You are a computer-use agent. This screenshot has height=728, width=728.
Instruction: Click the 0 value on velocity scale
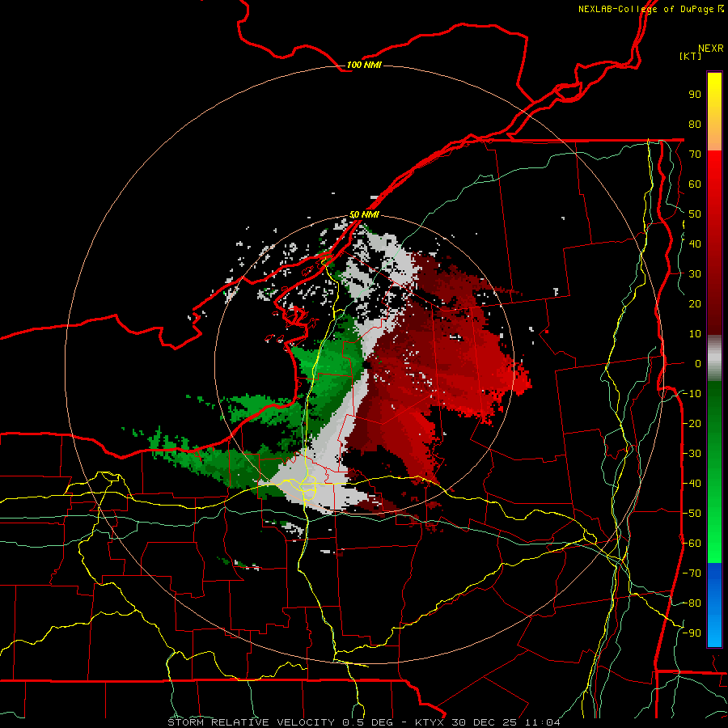(698, 364)
